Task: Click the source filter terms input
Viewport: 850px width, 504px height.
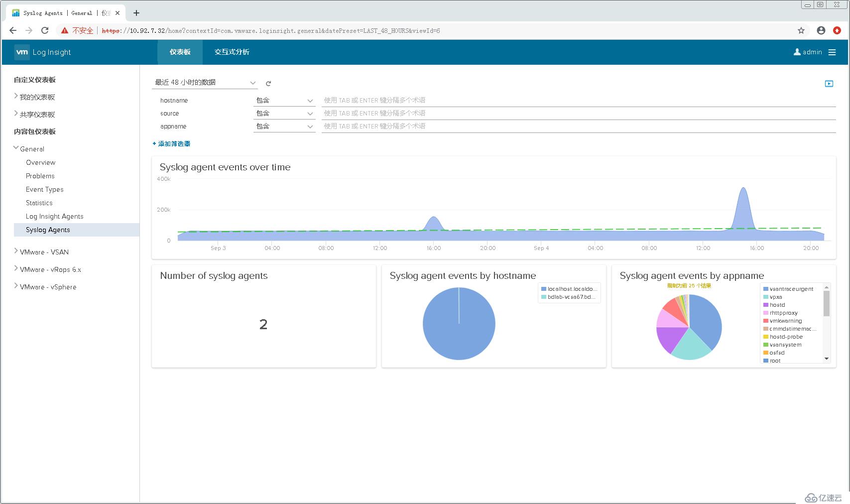Action: 579,113
